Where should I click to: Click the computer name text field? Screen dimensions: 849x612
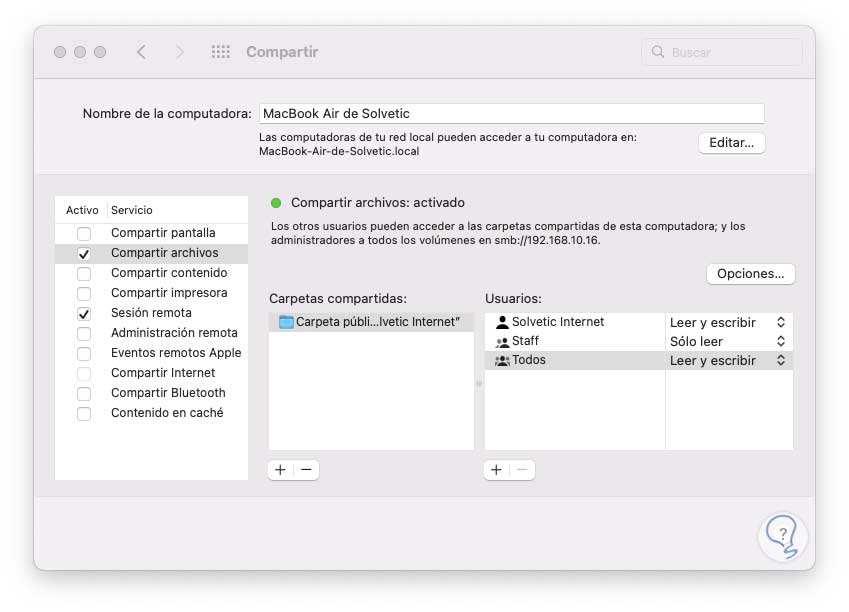[511, 114]
